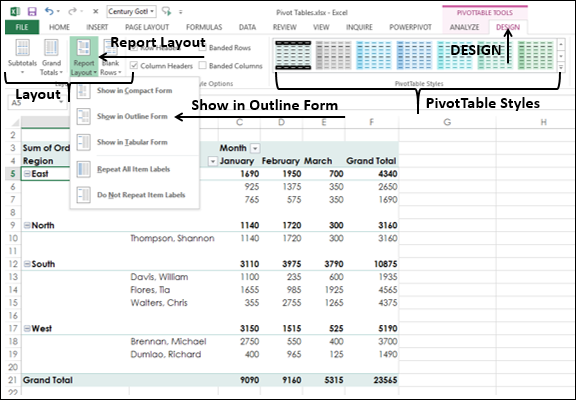This screenshot has width=576, height=400.
Task: Apply the darker blue banded PivotTable style
Action: [414, 55]
